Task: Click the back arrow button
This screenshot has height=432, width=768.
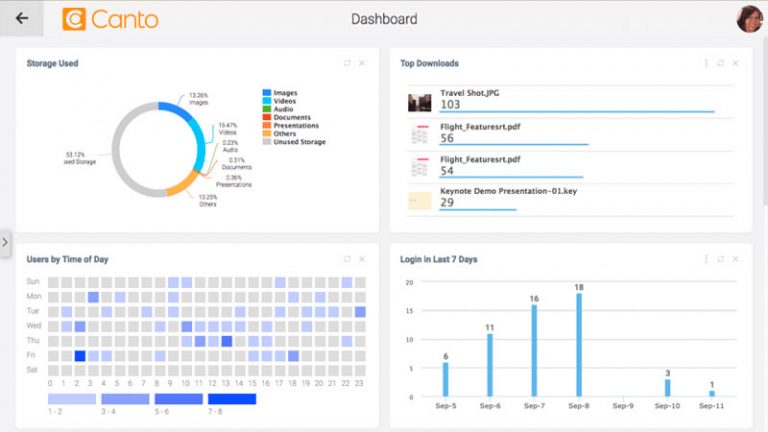Action: coord(22,19)
